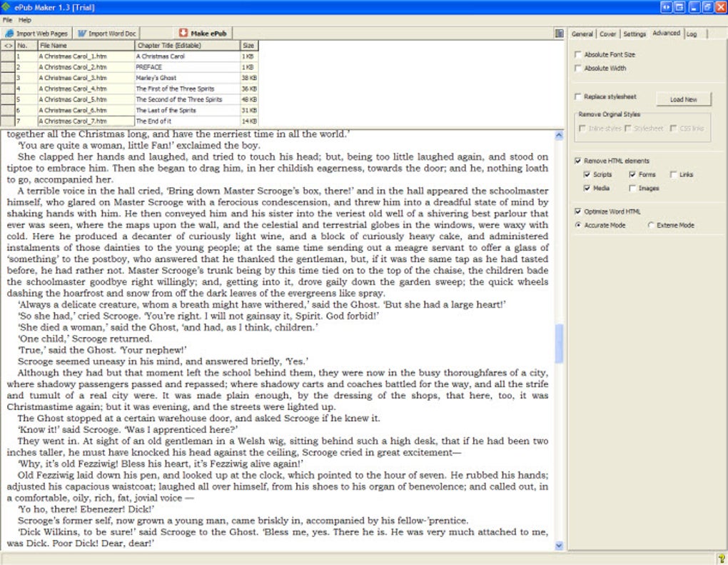Switch to the Cover tab

[608, 33]
